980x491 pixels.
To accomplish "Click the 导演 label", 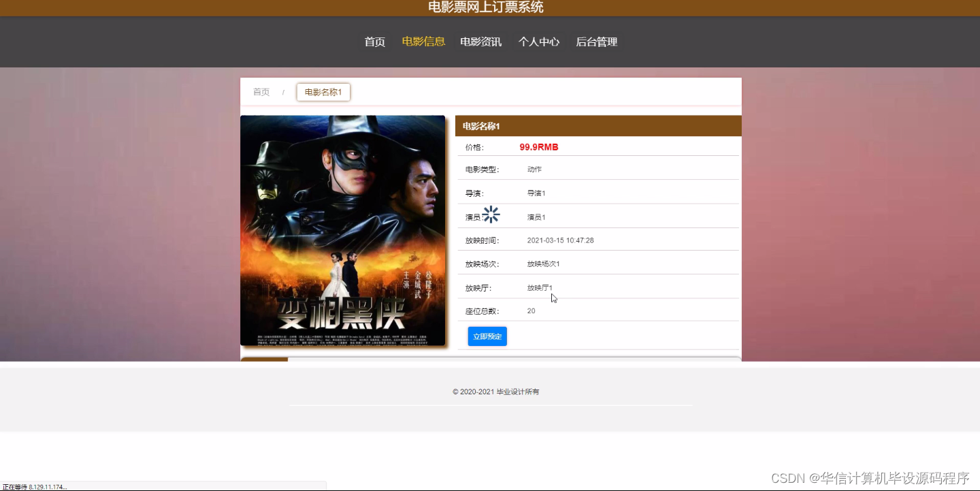I will coord(474,193).
